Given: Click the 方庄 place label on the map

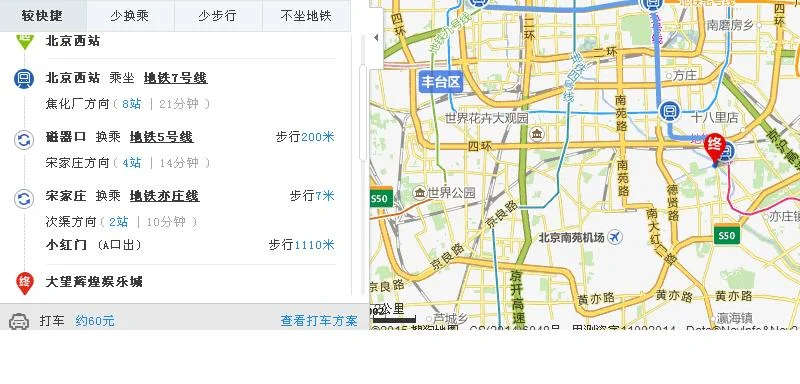Looking at the screenshot, I should [685, 75].
